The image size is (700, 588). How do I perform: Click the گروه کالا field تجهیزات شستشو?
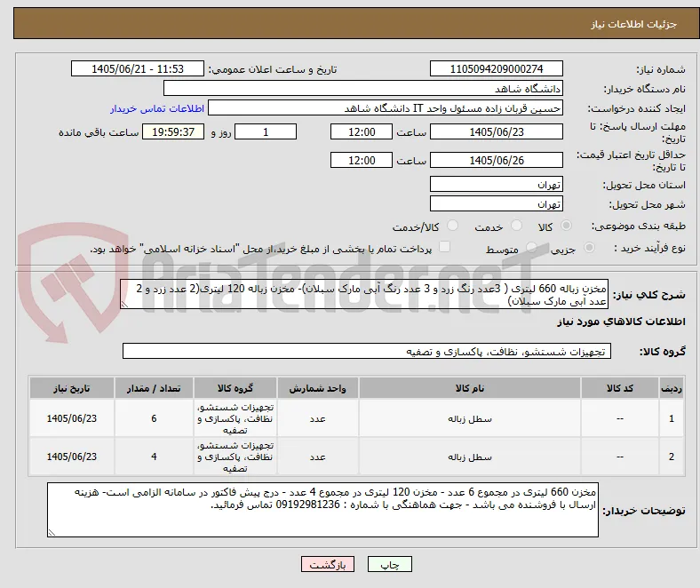pyautogui.click(x=367, y=351)
